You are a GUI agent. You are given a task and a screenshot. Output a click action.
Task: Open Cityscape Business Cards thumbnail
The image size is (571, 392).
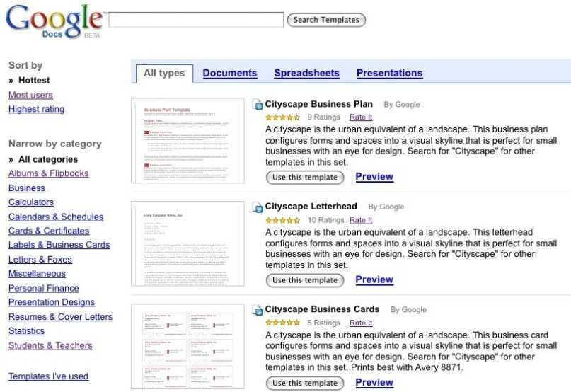click(188, 347)
